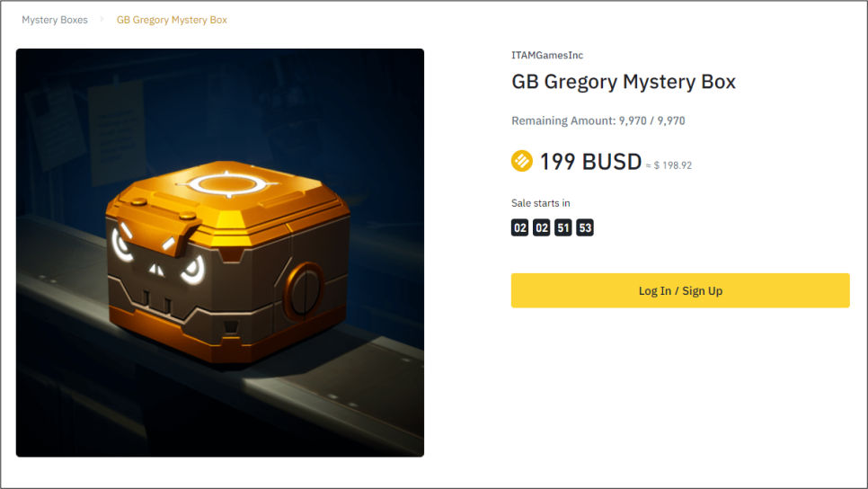Click the breadcrumb chevron after Mystery Boxes

click(x=102, y=20)
